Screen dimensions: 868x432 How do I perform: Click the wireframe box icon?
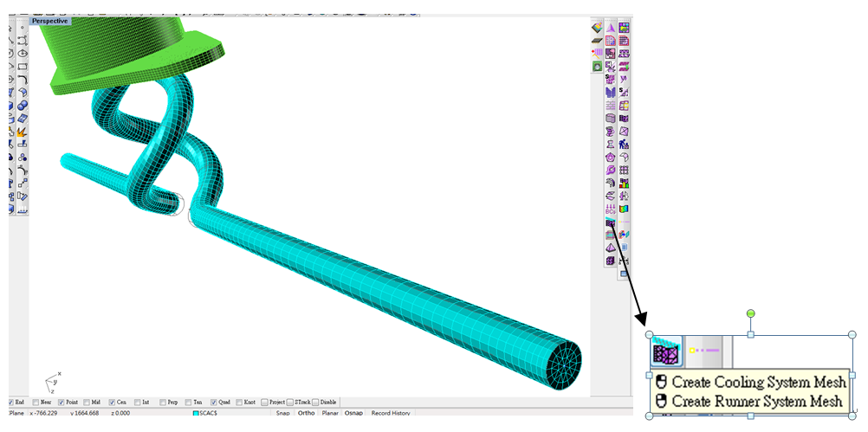coord(610,235)
